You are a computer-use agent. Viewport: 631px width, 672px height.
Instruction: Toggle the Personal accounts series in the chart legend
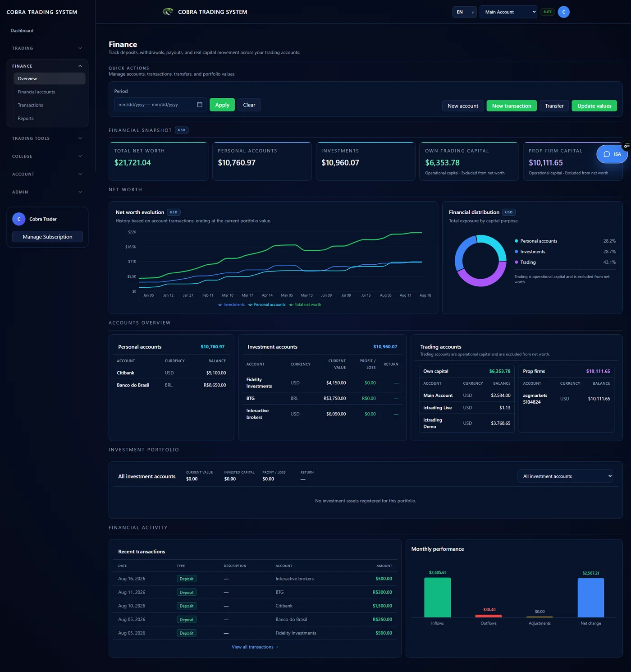pos(267,305)
